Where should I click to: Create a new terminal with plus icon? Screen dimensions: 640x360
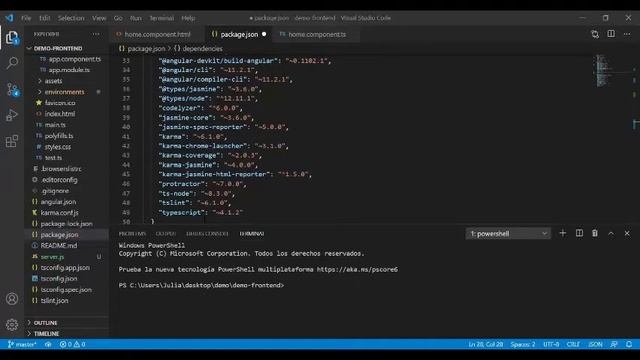563,233
